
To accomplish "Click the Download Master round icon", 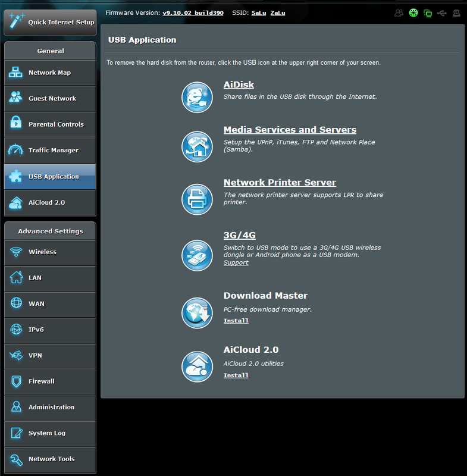I will (x=198, y=313).
